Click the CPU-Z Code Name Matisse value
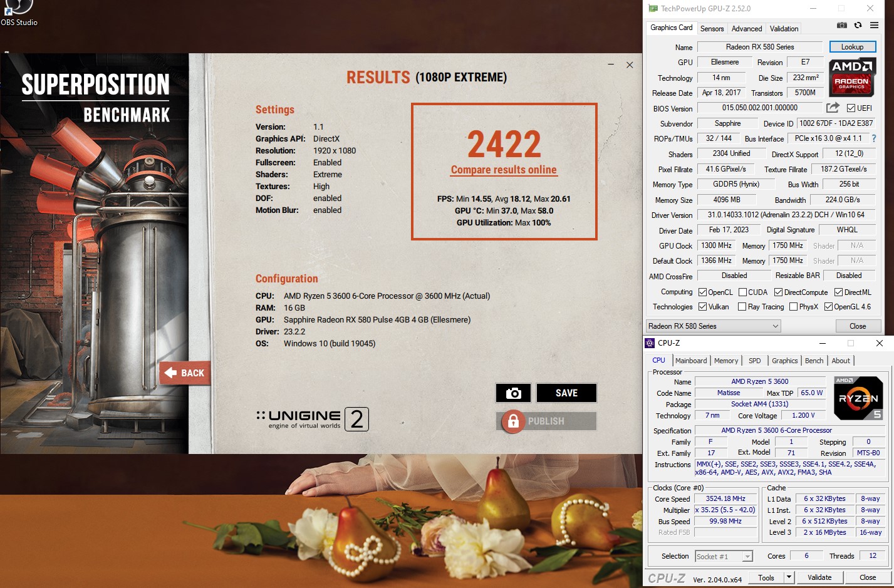 click(x=729, y=393)
